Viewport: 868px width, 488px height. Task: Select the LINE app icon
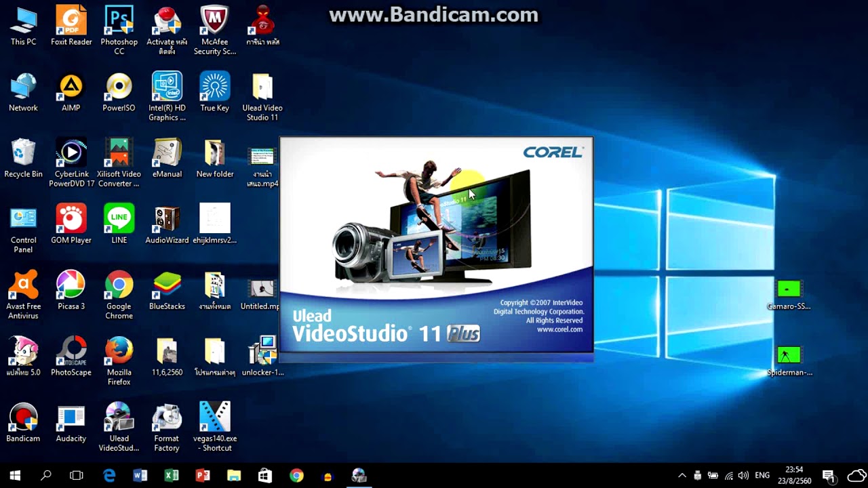click(x=119, y=224)
